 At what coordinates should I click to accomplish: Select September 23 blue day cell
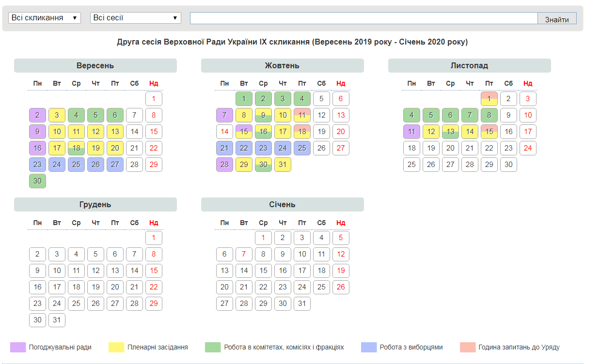click(x=37, y=165)
